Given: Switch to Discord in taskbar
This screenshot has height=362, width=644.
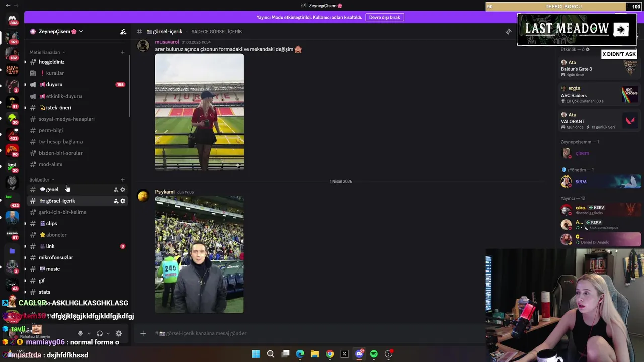Looking at the screenshot, I should tap(359, 354).
